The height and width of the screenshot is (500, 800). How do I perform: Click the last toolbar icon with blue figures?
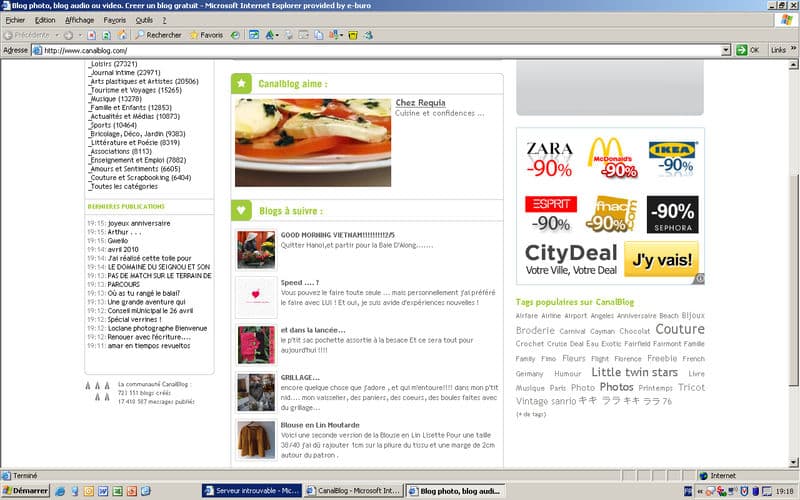point(368,35)
